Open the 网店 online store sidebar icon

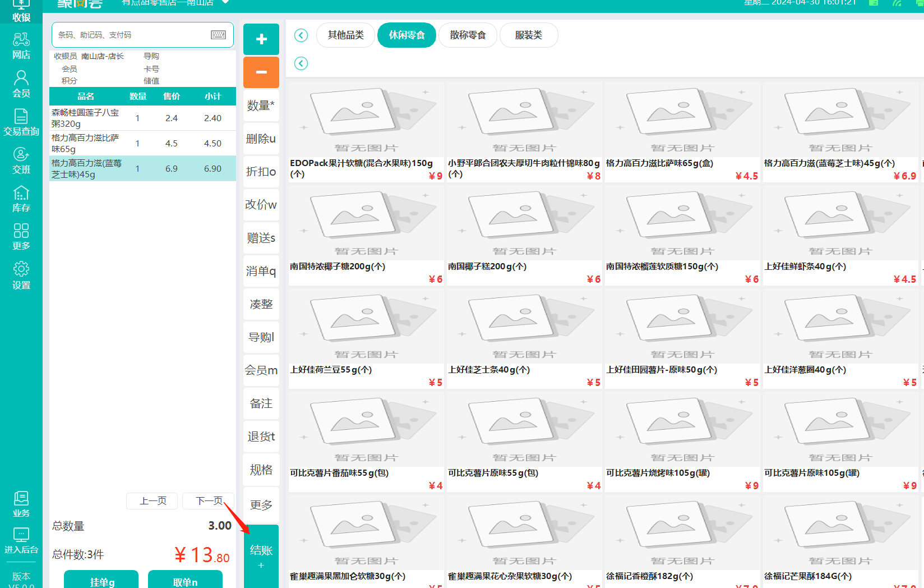tap(21, 45)
